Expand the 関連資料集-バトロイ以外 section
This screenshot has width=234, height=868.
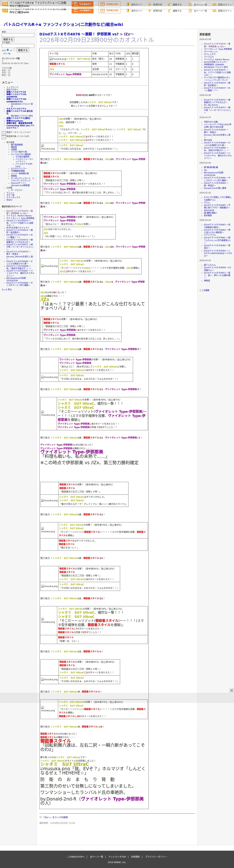(x=4, y=137)
